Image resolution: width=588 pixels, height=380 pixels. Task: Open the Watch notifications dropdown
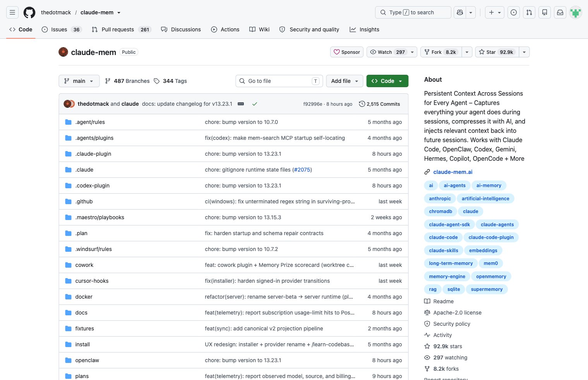pyautogui.click(x=392, y=52)
